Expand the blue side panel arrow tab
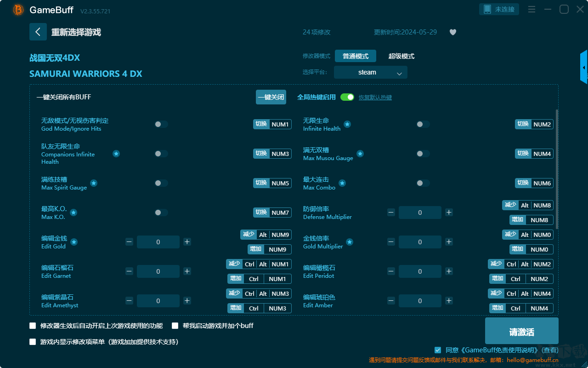This screenshot has height=368, width=588. [584, 67]
